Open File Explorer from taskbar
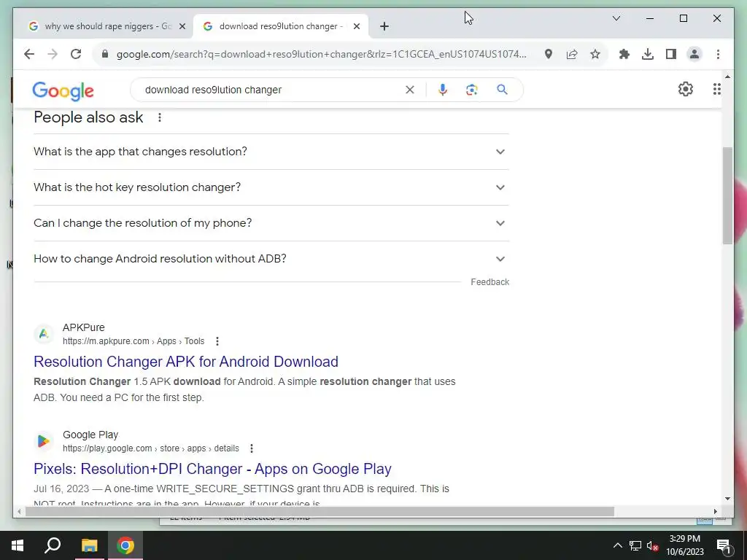Image resolution: width=747 pixels, height=560 pixels. [x=89, y=545]
